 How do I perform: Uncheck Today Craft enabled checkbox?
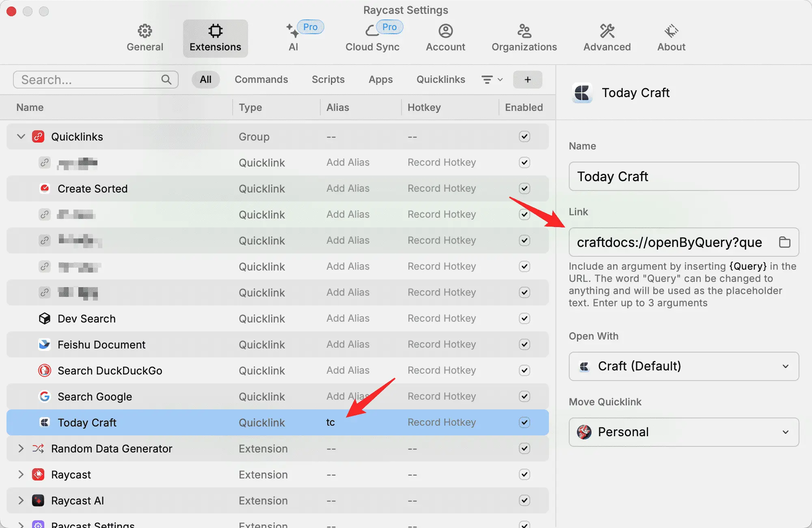point(525,422)
